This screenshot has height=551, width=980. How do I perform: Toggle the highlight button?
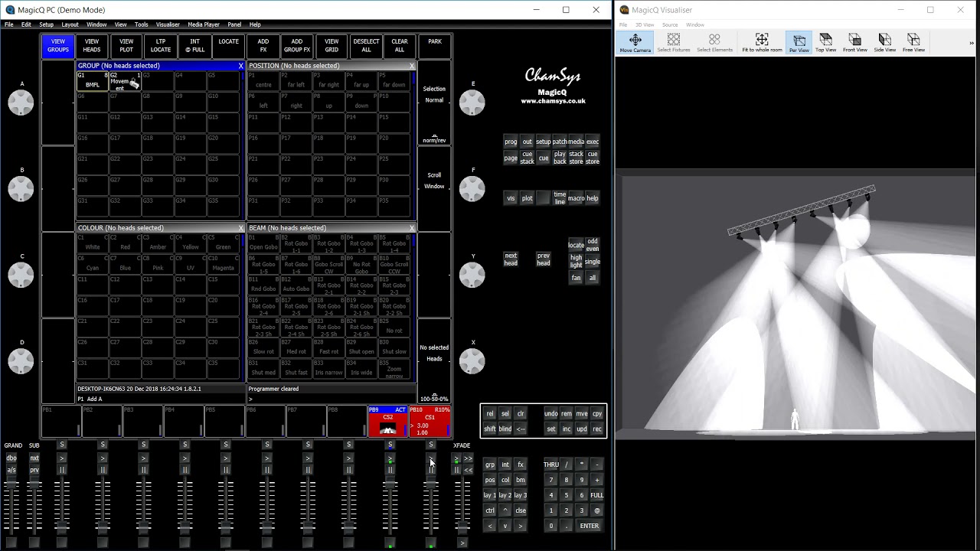tap(576, 262)
